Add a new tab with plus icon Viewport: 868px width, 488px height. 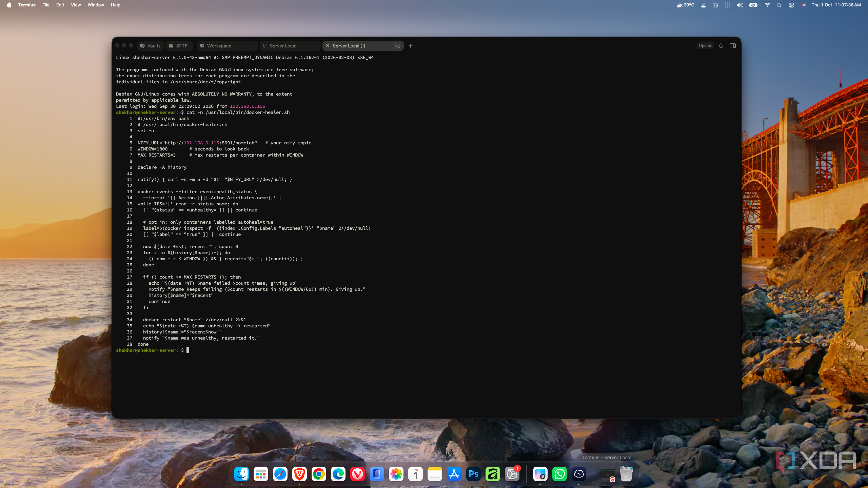[411, 46]
